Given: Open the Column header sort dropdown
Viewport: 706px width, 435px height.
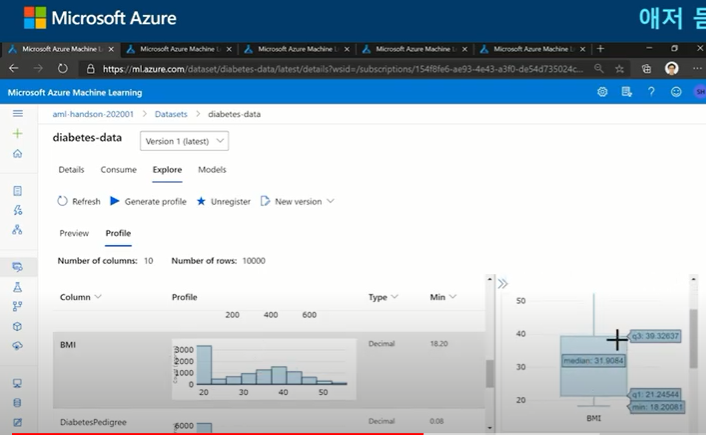Looking at the screenshot, I should pos(98,297).
